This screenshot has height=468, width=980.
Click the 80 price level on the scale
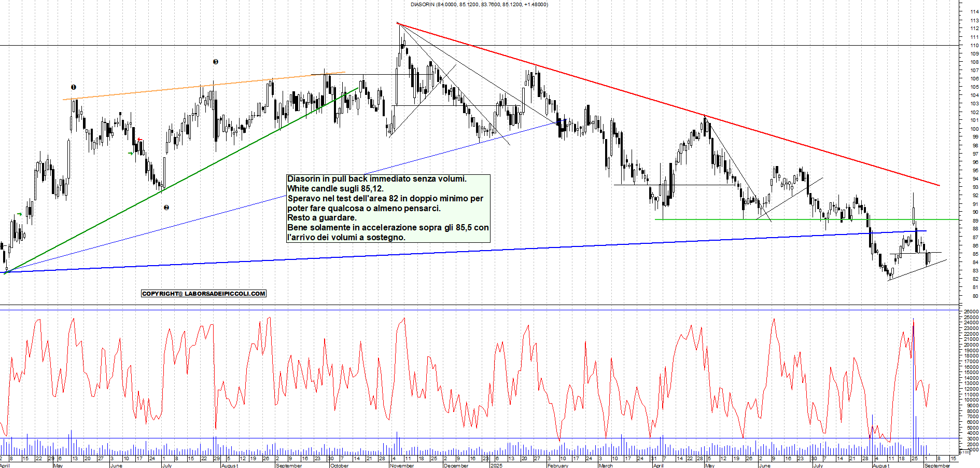click(x=976, y=296)
